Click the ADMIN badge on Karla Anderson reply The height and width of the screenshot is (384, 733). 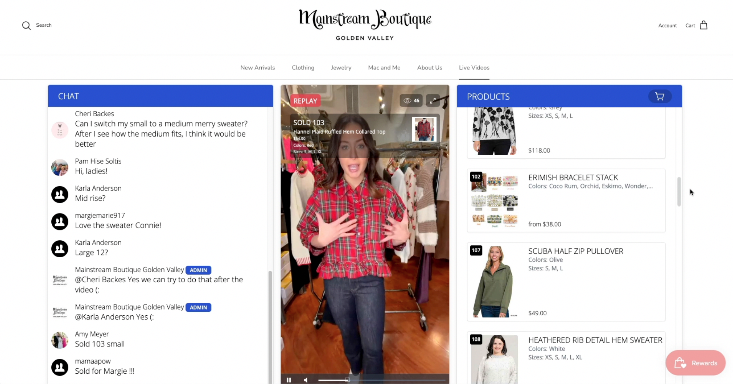click(x=199, y=307)
